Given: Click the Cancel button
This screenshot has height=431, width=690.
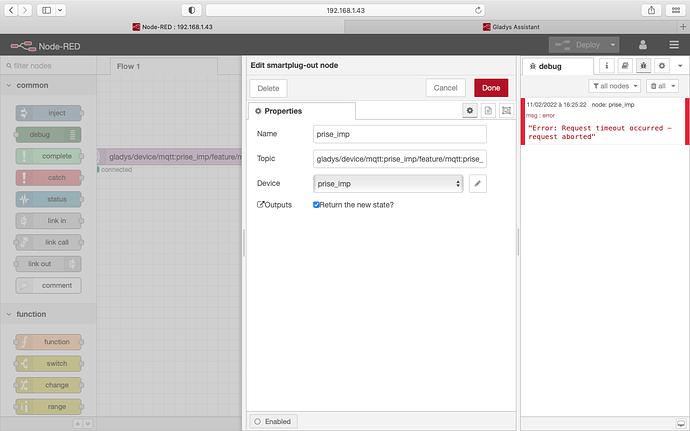Looking at the screenshot, I should [445, 88].
